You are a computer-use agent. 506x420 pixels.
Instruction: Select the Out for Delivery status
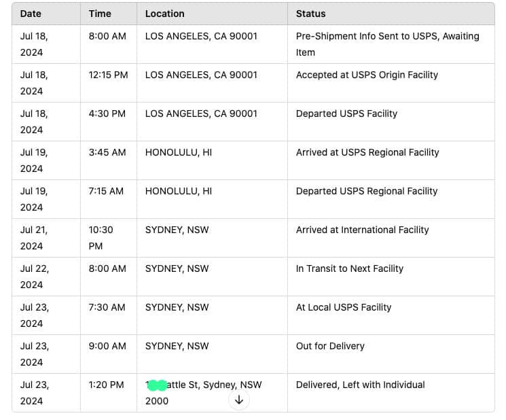click(330, 346)
